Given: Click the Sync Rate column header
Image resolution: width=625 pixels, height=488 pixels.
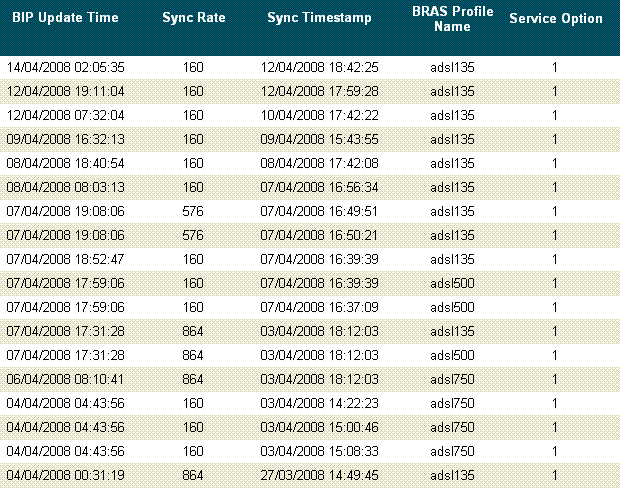Looking at the screenshot, I should pos(194,18).
